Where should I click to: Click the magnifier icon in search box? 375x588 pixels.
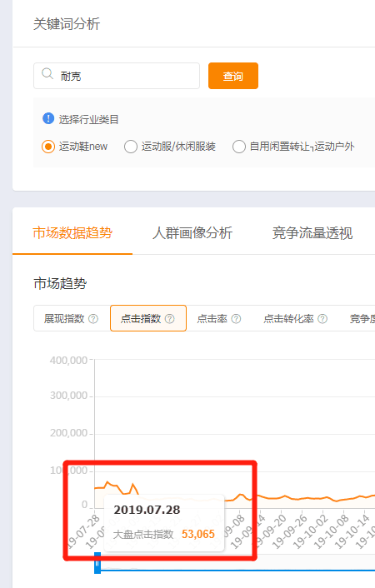coord(47,74)
